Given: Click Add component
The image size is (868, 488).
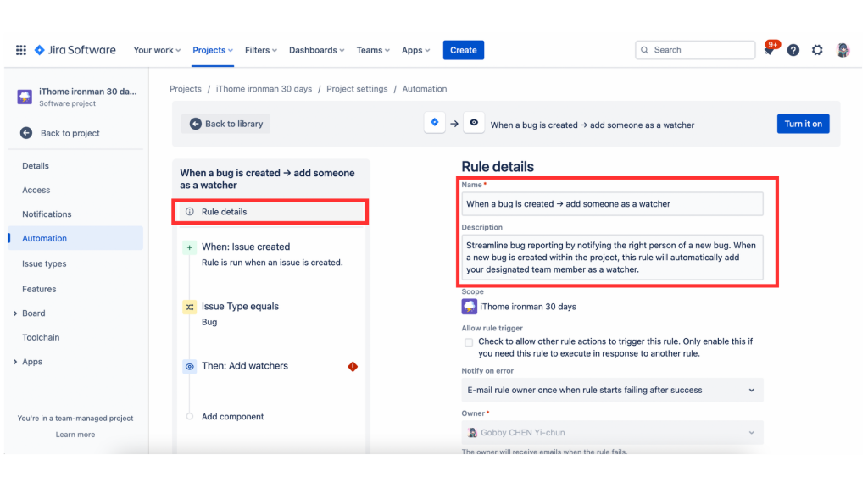Looking at the screenshot, I should click(x=232, y=416).
